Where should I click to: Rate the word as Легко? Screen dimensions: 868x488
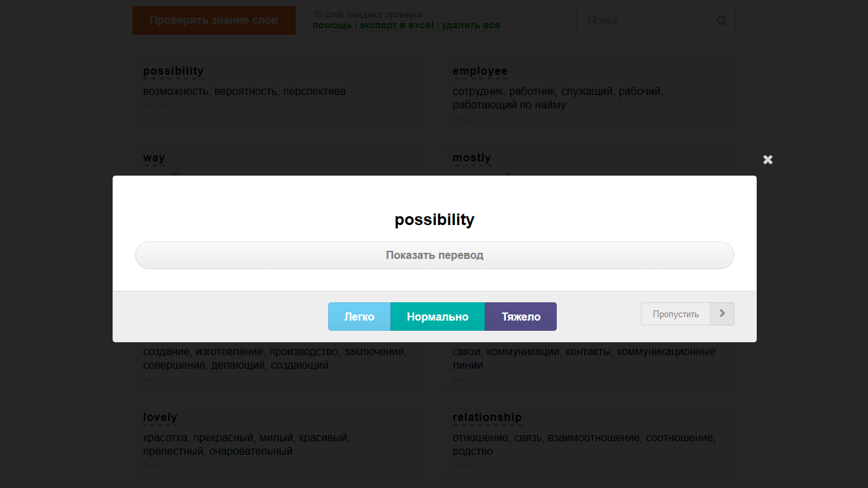[359, 317]
